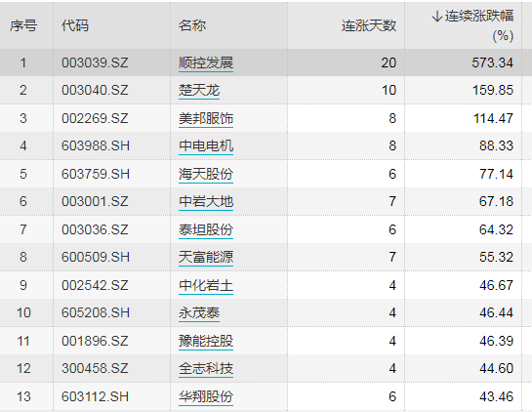This screenshot has height=412, width=532.
Task: Select code cell 605208.SH
Action: [96, 312]
